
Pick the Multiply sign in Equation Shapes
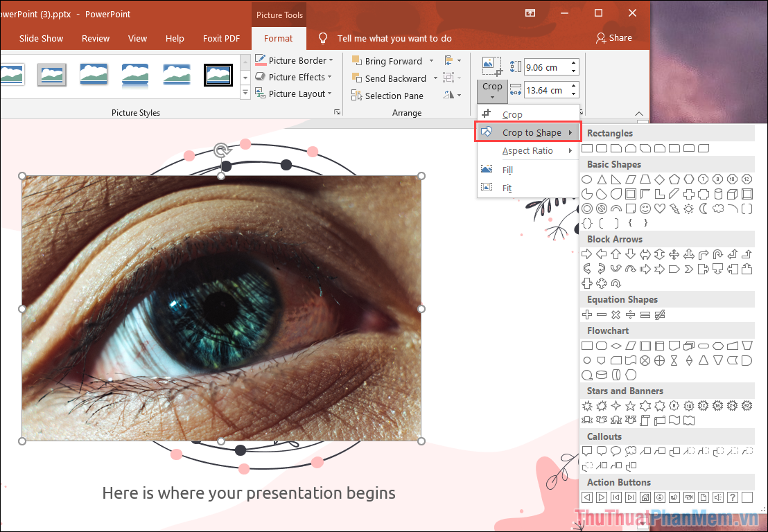[616, 314]
